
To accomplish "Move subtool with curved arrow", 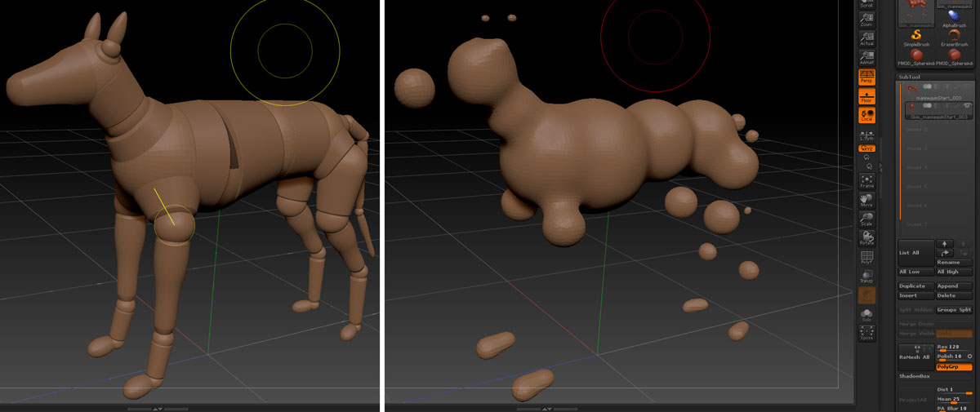I will pyautogui.click(x=945, y=253).
